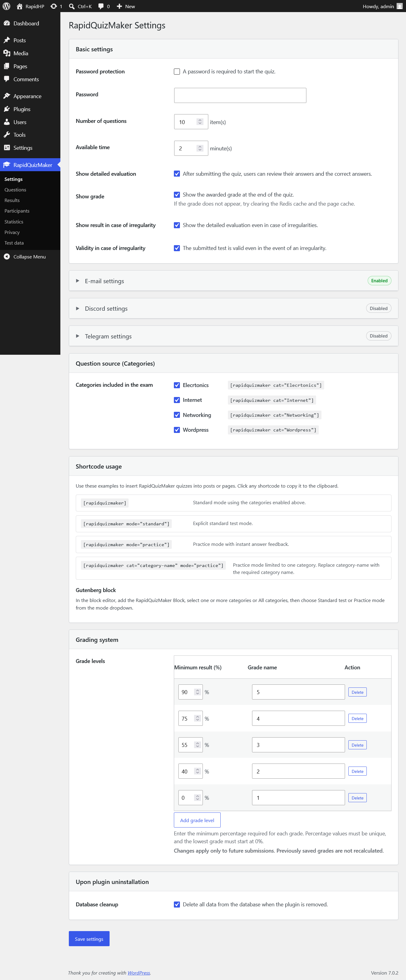Click the Pages icon in sidebar
Image resolution: width=406 pixels, height=980 pixels.
click(7, 66)
